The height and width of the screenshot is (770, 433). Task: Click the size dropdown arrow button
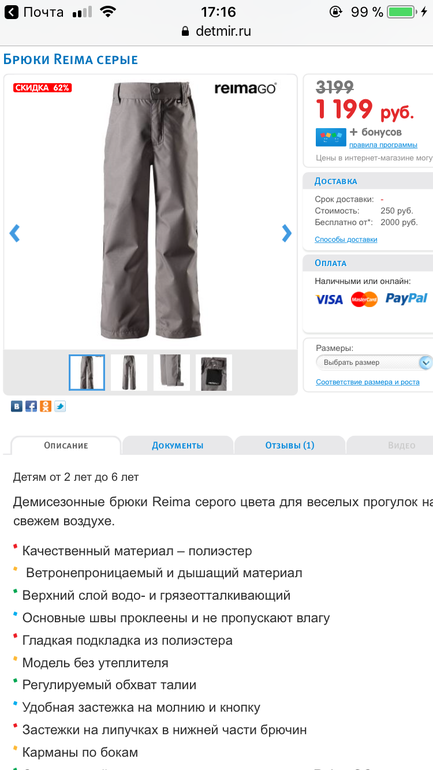click(x=426, y=362)
